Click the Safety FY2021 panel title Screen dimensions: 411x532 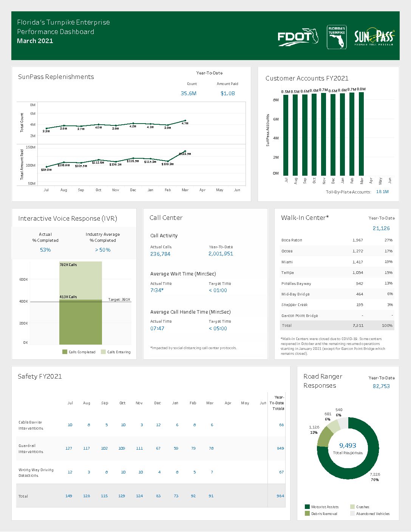coord(40,376)
